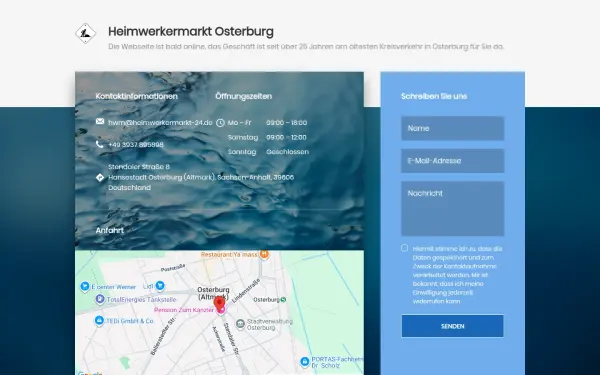Click the phone handset icon
Screen dimensions: 600x375
pos(99,144)
